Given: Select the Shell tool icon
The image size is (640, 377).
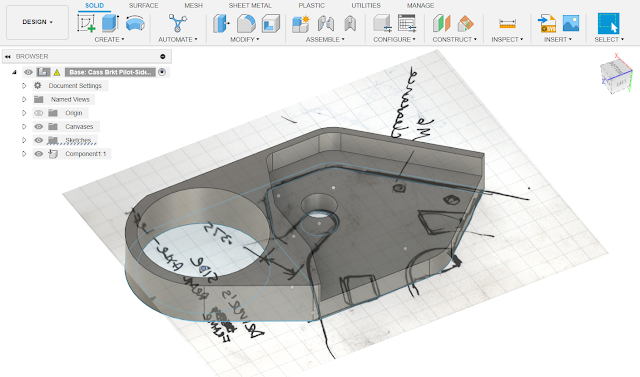Looking at the screenshot, I should [x=271, y=23].
